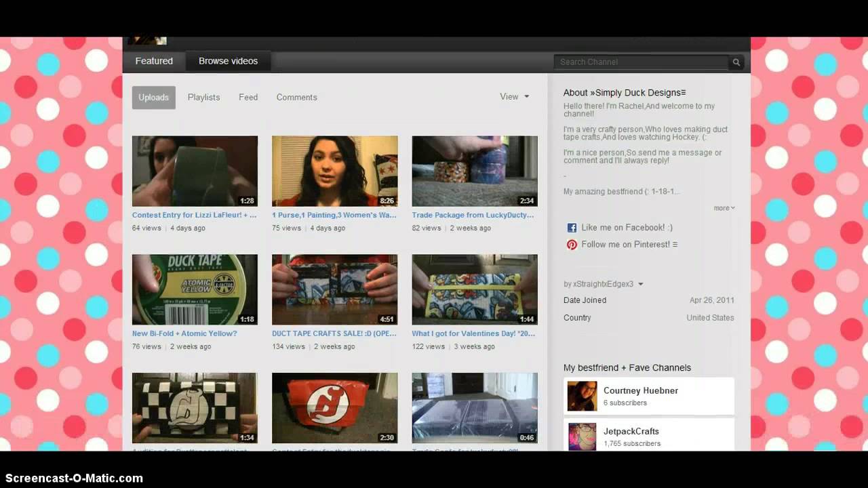Select the Uploads tab
This screenshot has width=868, height=488.
point(154,98)
